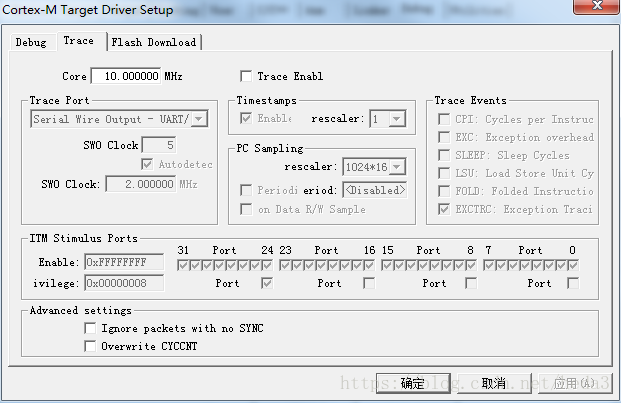Toggle the SWO Autodetect checkbox
This screenshot has width=621, height=403.
click(x=147, y=164)
